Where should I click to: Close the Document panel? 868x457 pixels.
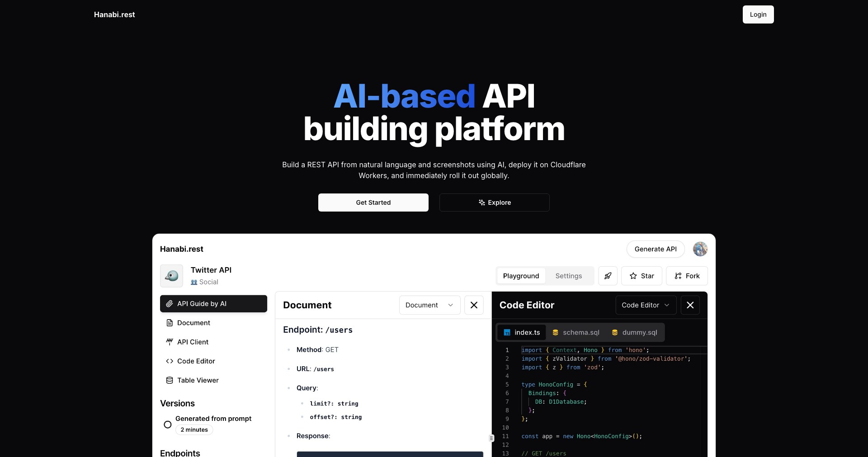click(x=474, y=305)
